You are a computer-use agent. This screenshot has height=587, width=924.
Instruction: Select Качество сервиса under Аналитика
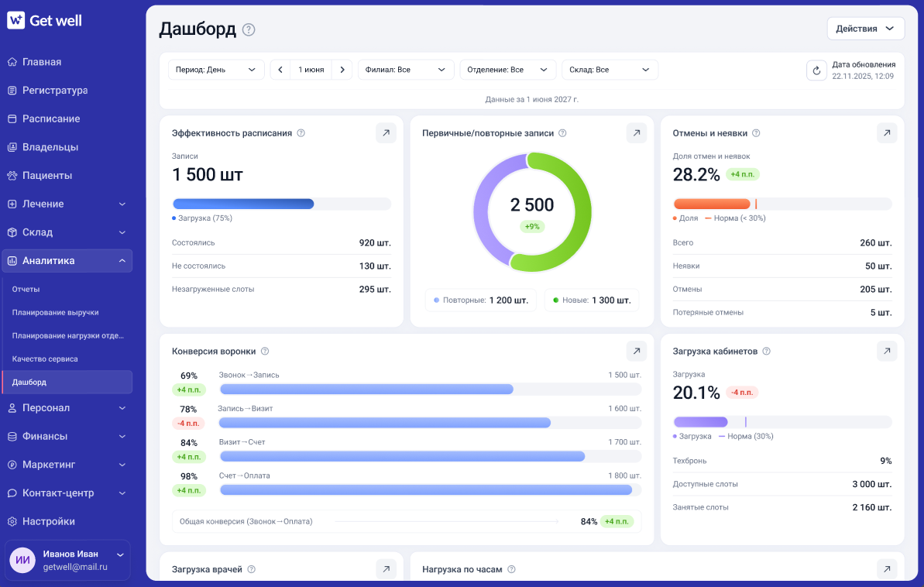click(x=67, y=359)
